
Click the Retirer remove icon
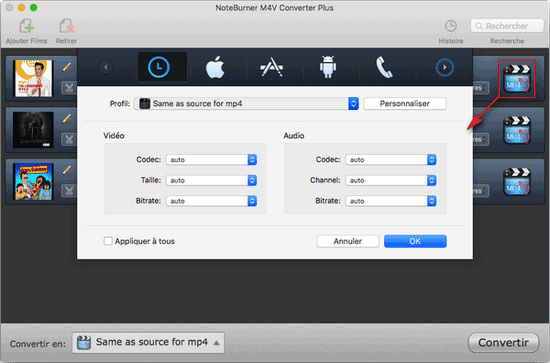click(x=66, y=26)
